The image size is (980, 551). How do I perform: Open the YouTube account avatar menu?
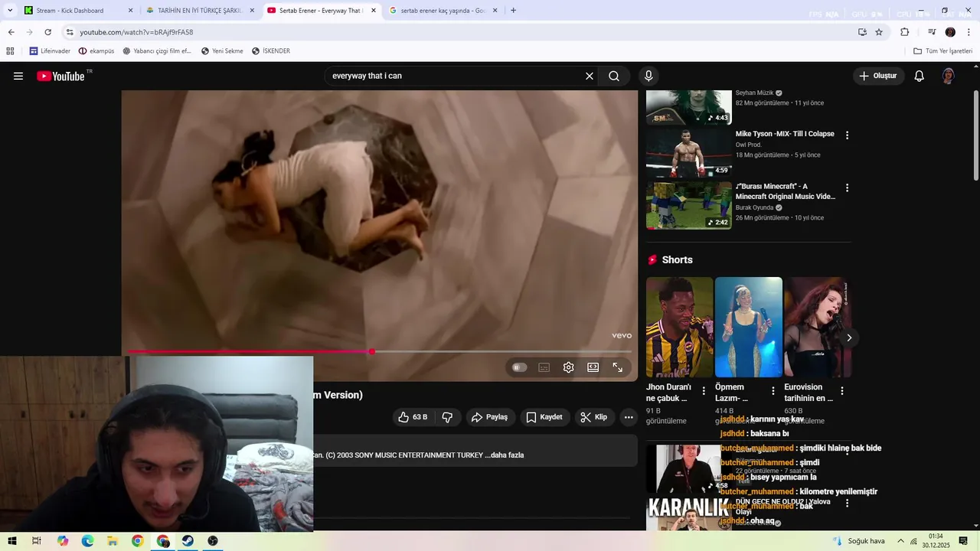pos(948,76)
